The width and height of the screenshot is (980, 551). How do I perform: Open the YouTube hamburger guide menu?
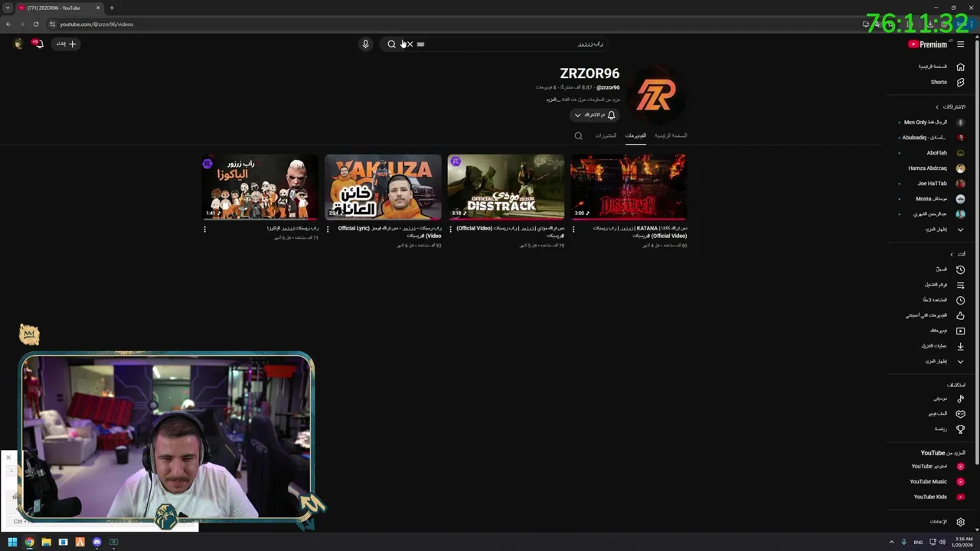point(960,44)
